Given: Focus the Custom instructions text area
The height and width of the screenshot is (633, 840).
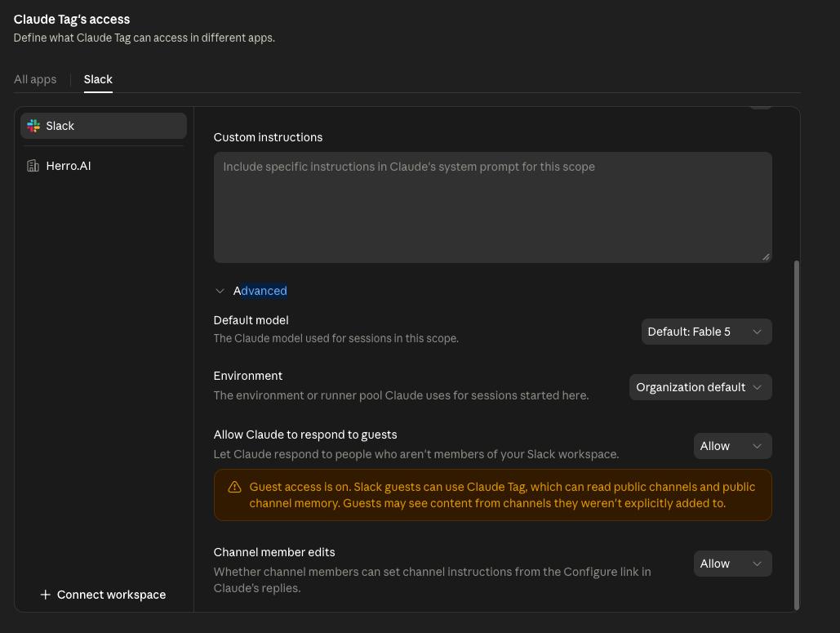Looking at the screenshot, I should [x=492, y=207].
